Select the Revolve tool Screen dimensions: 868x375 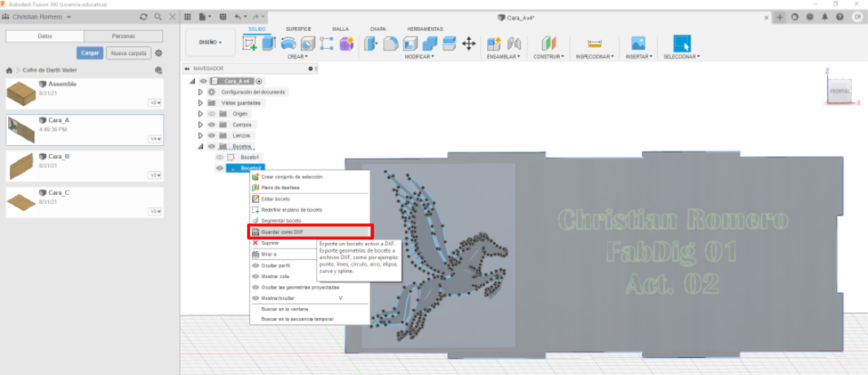[289, 43]
